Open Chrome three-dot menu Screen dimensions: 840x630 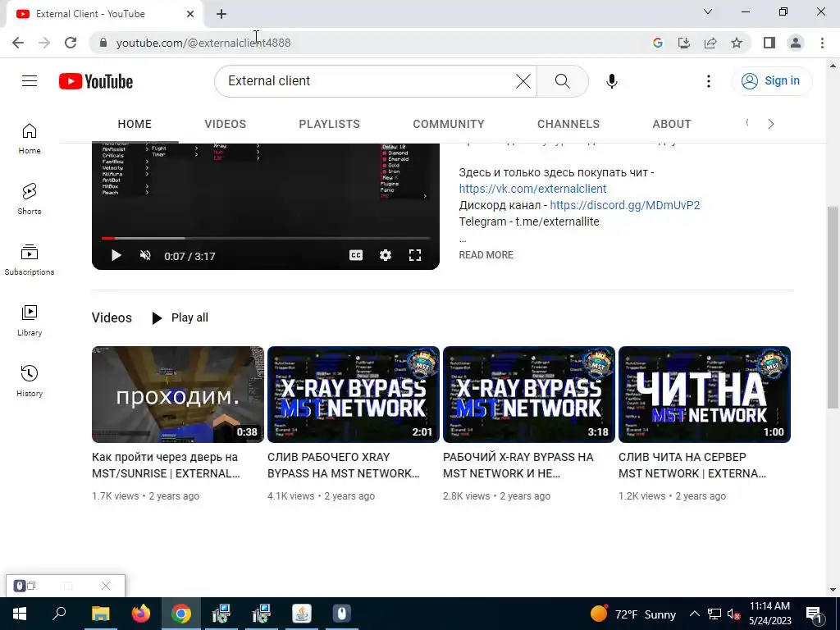pyautogui.click(x=822, y=43)
